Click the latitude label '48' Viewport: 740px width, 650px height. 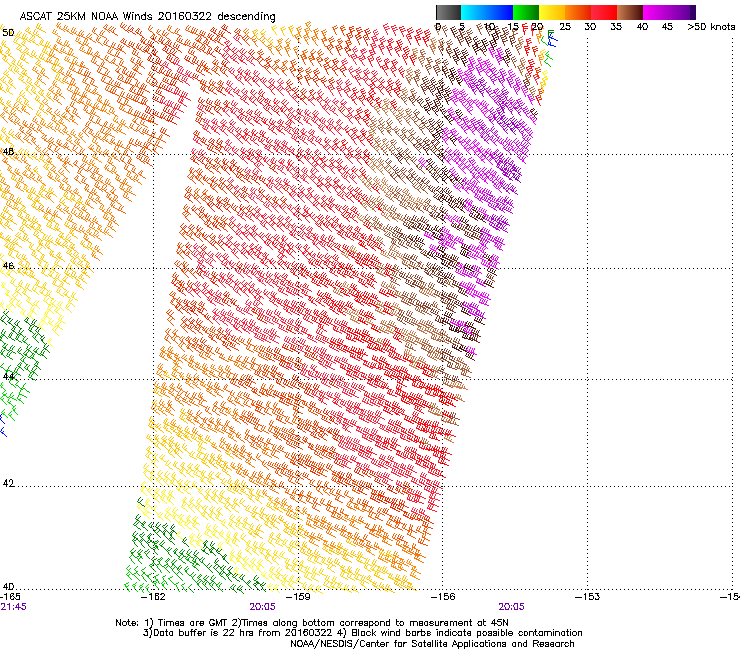[x=8, y=152]
